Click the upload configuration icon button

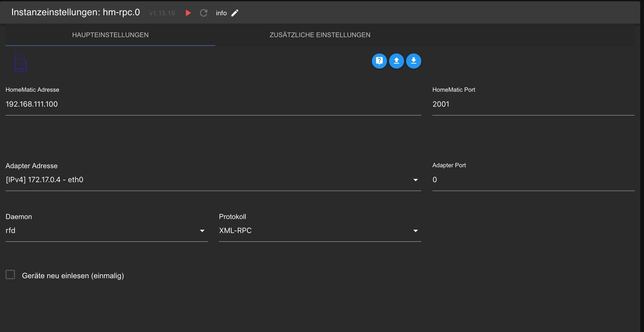[x=396, y=61]
